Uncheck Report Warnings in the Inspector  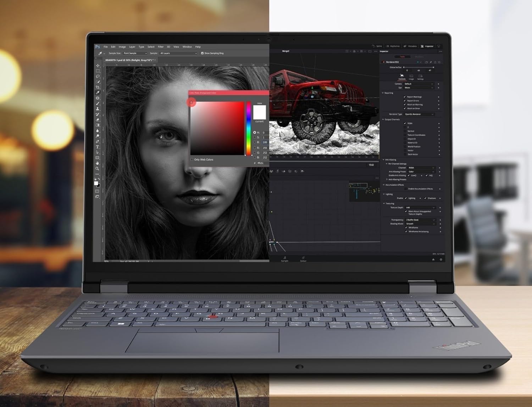tap(405, 97)
